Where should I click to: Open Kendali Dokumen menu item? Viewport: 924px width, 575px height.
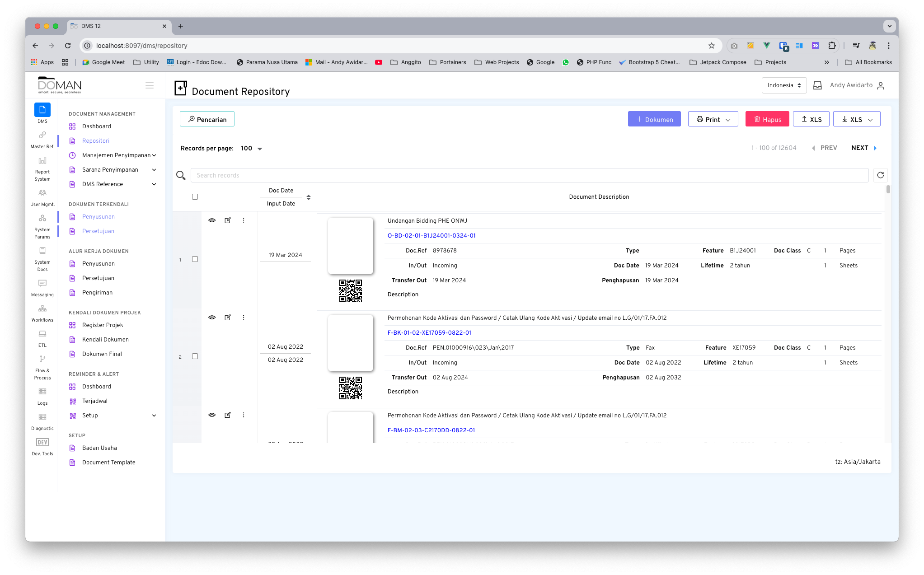(x=104, y=339)
